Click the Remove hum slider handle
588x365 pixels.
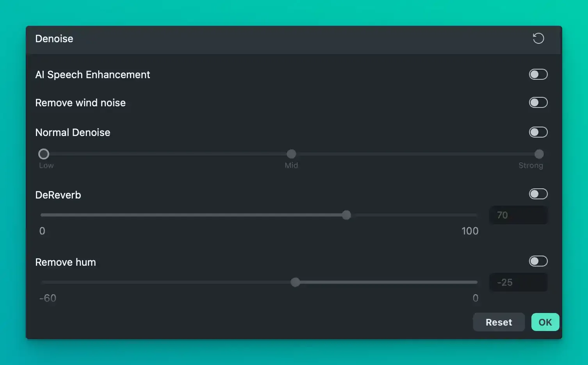(296, 282)
